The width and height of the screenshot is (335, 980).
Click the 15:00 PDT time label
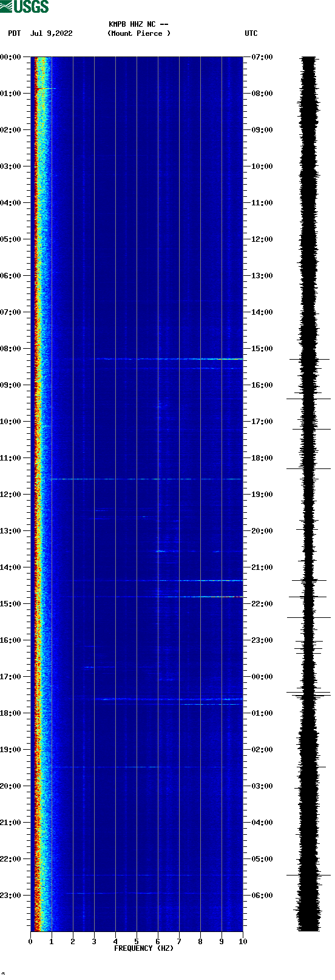10,604
